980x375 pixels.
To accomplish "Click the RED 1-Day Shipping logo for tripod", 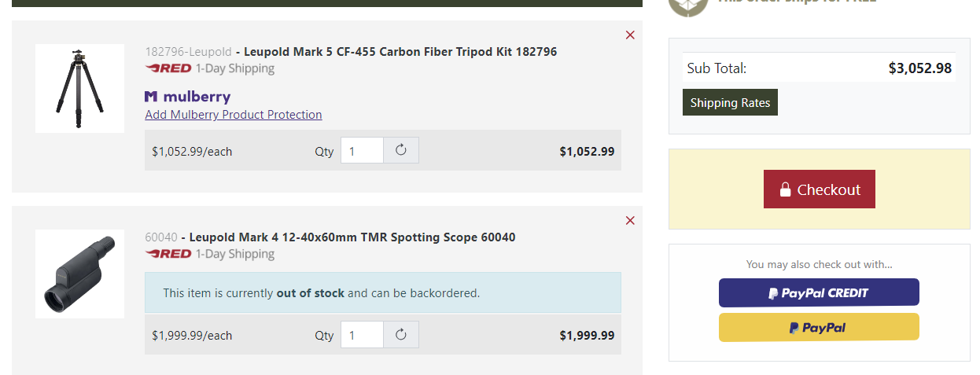I will point(168,68).
